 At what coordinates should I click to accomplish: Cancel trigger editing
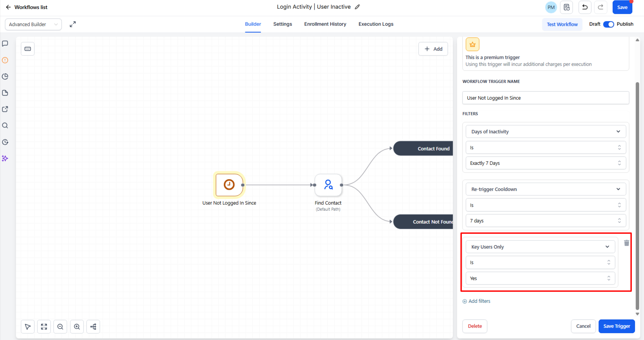pyautogui.click(x=583, y=326)
